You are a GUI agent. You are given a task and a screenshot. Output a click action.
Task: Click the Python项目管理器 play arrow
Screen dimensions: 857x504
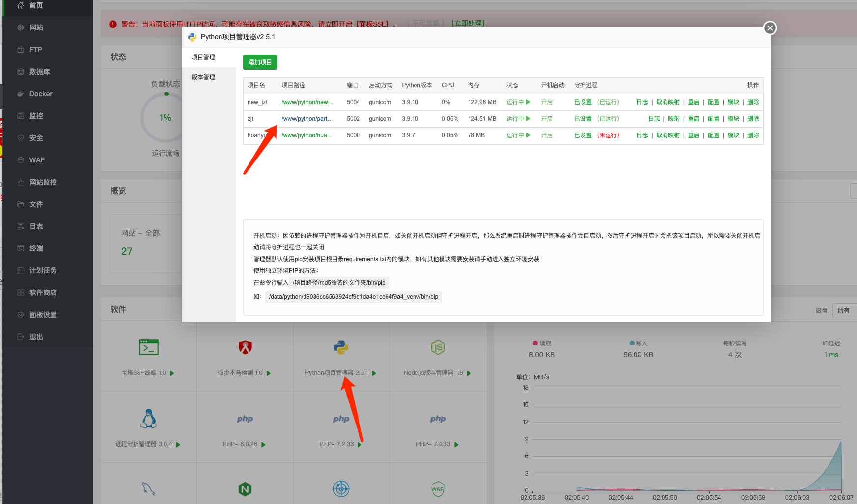click(374, 373)
